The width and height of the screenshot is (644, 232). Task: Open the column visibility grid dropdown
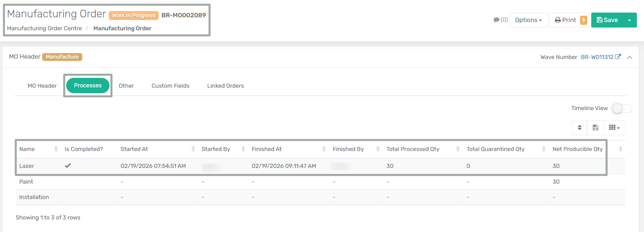pyautogui.click(x=614, y=127)
